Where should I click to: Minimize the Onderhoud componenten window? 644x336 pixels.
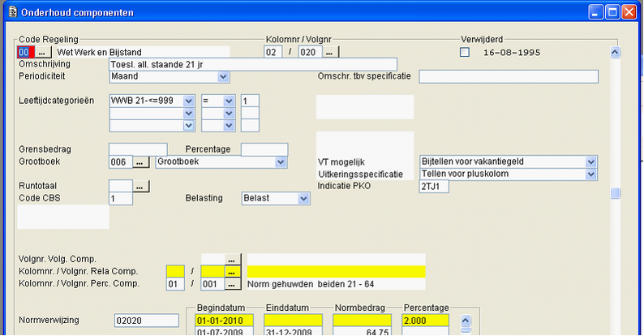tap(595, 12)
